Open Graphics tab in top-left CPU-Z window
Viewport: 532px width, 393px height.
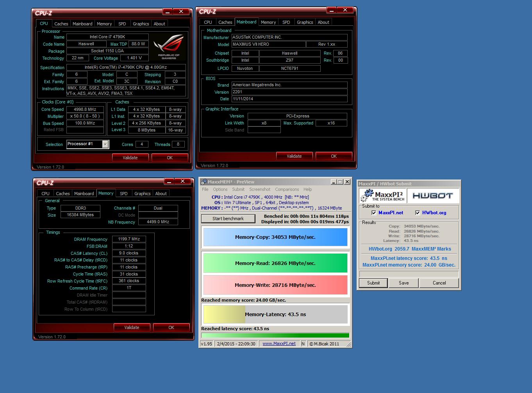[x=141, y=24]
